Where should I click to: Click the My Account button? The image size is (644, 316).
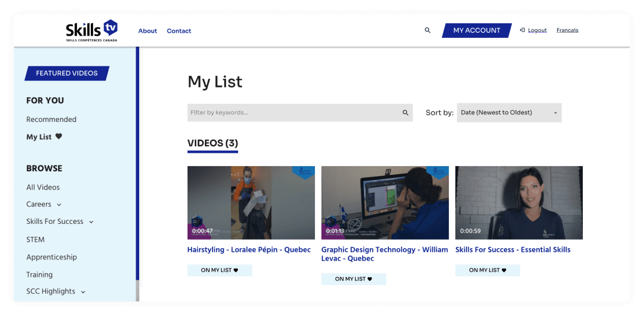476,30
